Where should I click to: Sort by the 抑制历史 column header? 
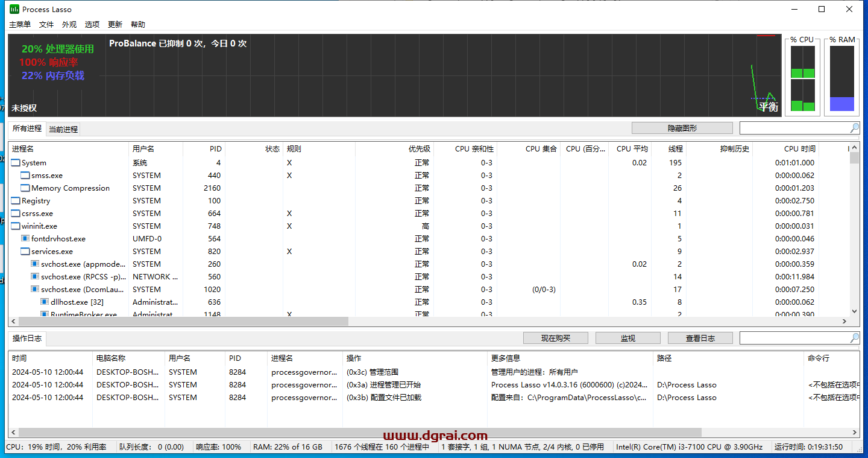click(720, 148)
